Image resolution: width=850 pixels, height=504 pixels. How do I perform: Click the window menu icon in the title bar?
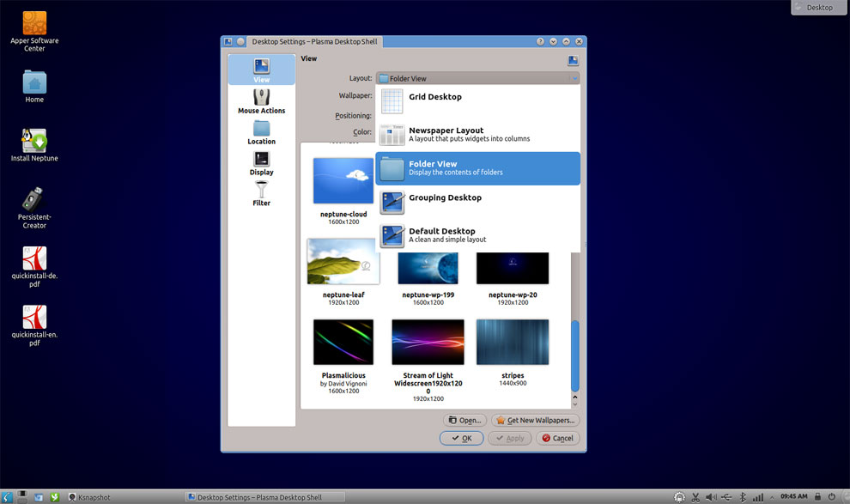[228, 41]
